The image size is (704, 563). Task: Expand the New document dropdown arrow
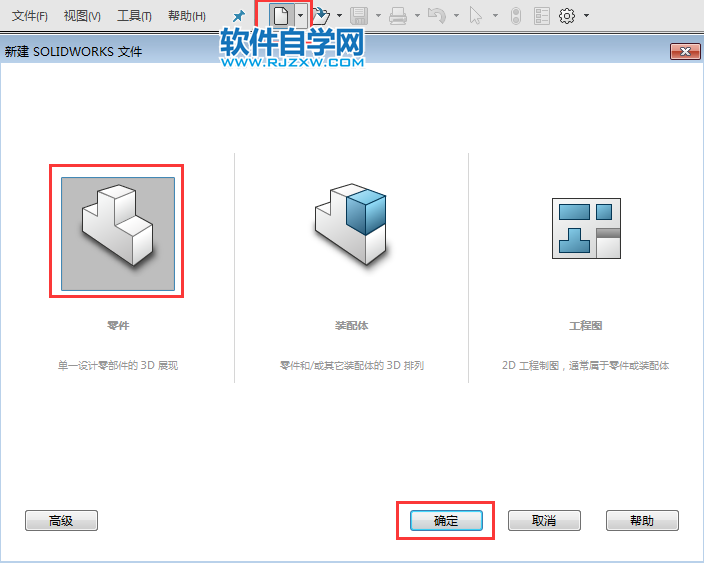pyautogui.click(x=300, y=16)
